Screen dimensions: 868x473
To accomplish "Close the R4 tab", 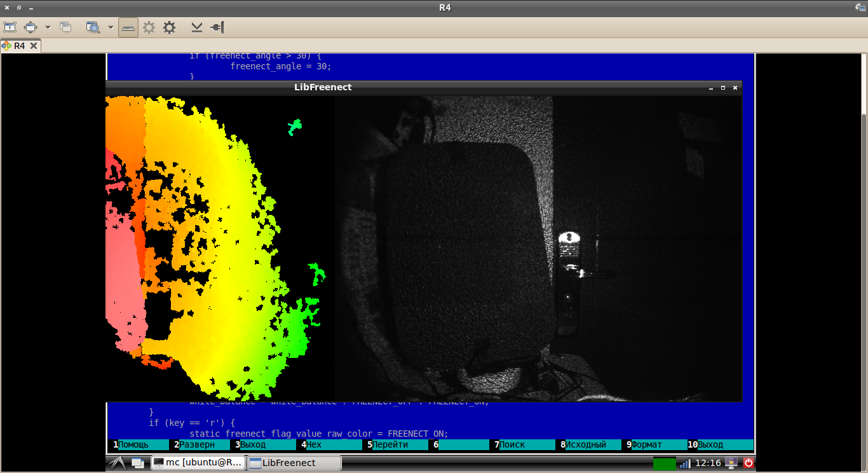I will click(32, 46).
